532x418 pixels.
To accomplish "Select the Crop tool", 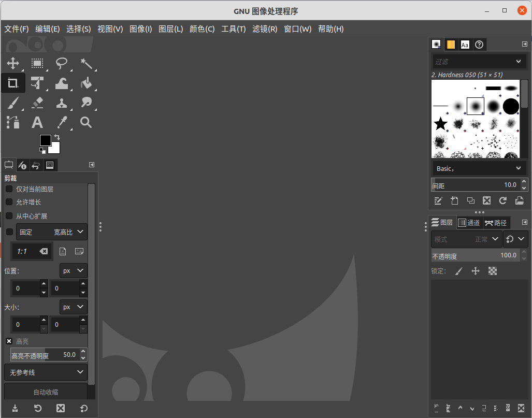I will pyautogui.click(x=13, y=83).
